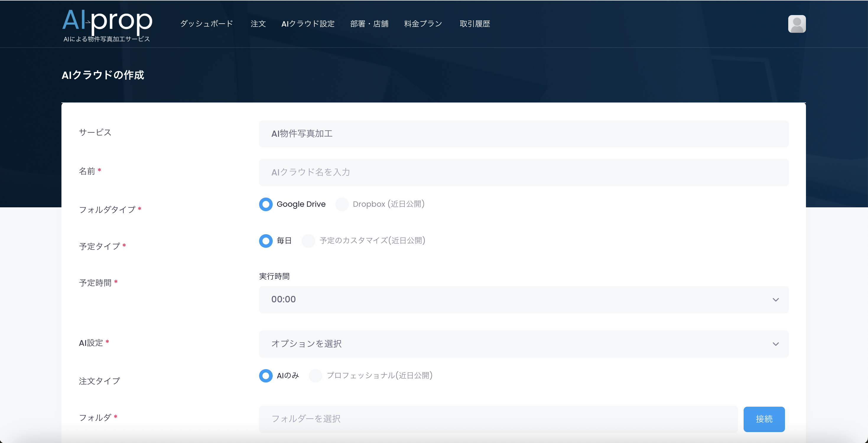Open the AIクラウド設定 menu item
The image size is (868, 443).
point(308,24)
